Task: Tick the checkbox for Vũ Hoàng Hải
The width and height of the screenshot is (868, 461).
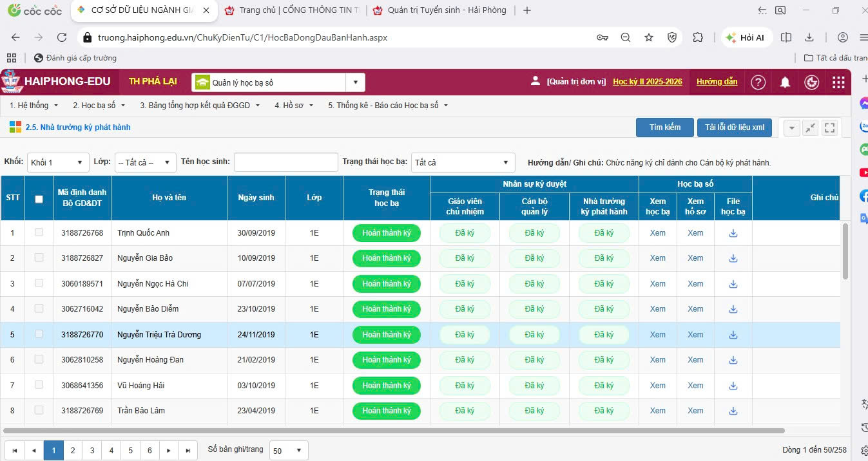Action: coord(39,385)
